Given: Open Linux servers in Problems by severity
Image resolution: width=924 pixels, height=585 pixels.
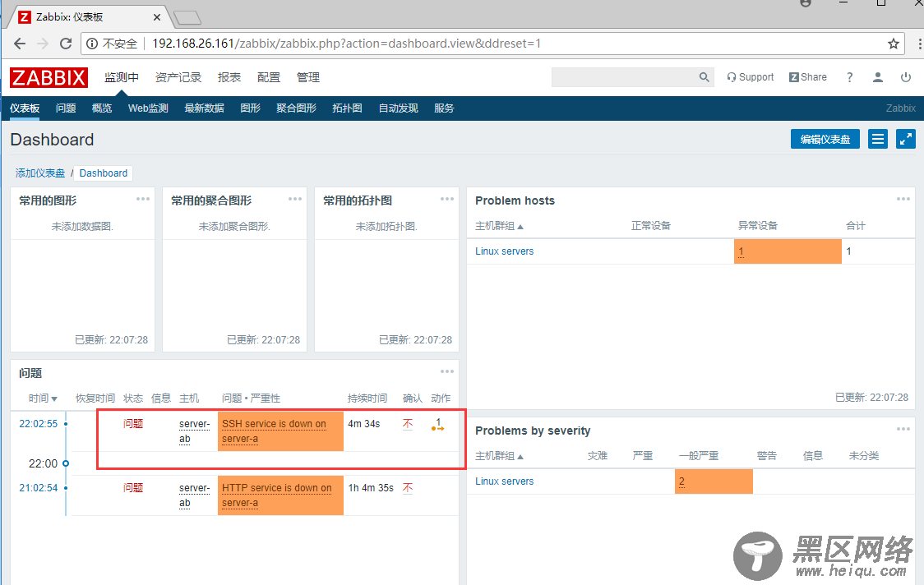Looking at the screenshot, I should click(x=505, y=481).
